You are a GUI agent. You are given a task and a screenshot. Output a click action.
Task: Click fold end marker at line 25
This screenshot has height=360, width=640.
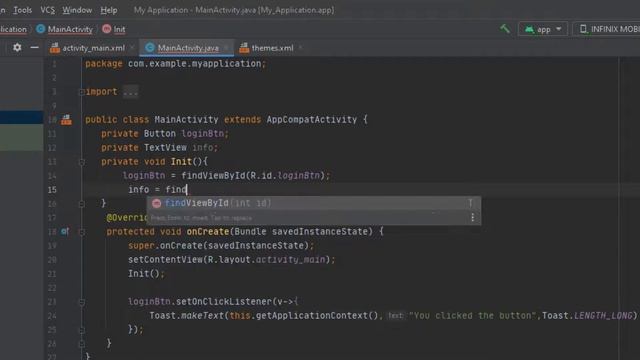(x=82, y=330)
